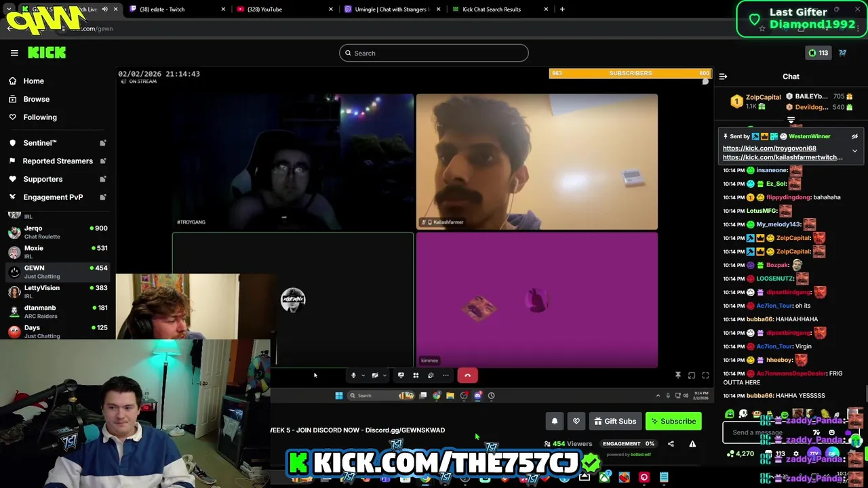The image size is (868, 488).
Task: Open the Kick hamburger menu
Action: click(14, 53)
